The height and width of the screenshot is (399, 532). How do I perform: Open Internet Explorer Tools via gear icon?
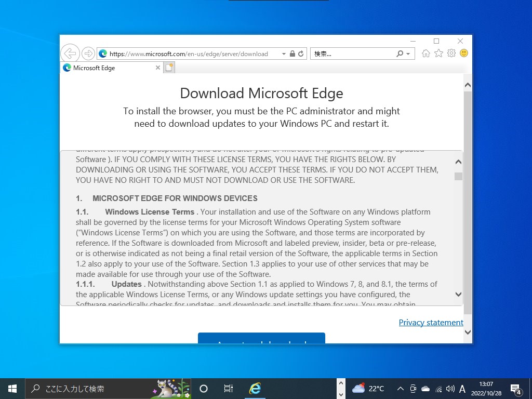(451, 53)
